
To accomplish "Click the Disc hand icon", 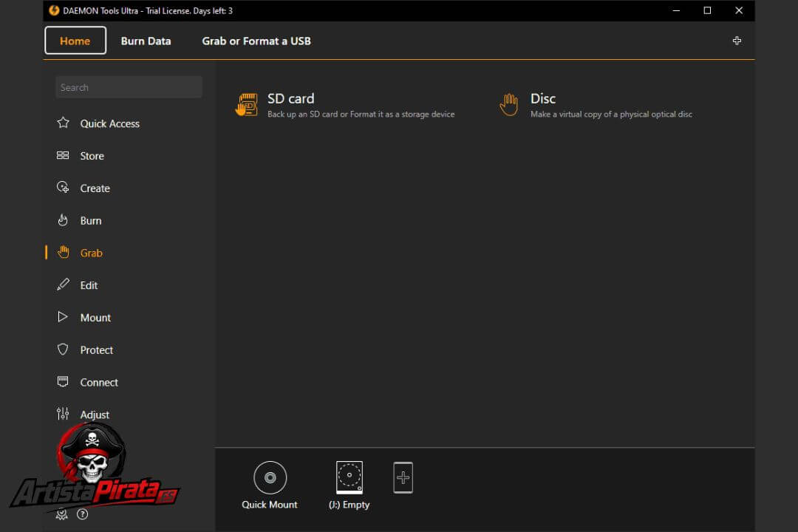I will (x=508, y=104).
